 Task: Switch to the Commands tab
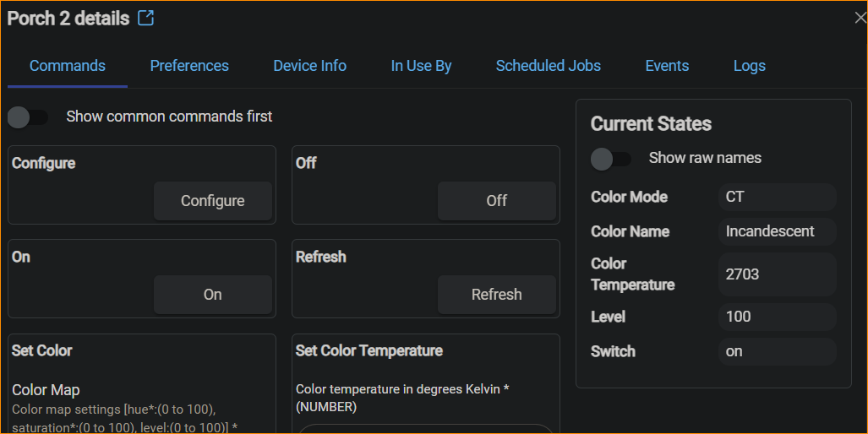68,66
